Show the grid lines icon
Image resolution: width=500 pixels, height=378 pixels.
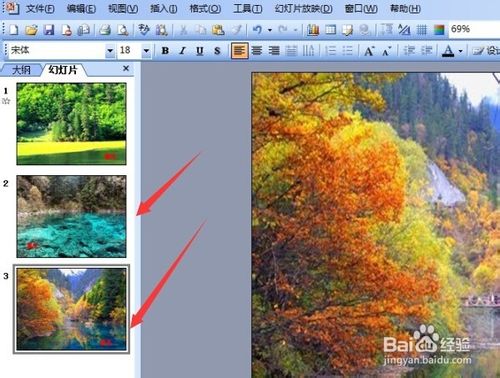pyautogui.click(x=422, y=30)
